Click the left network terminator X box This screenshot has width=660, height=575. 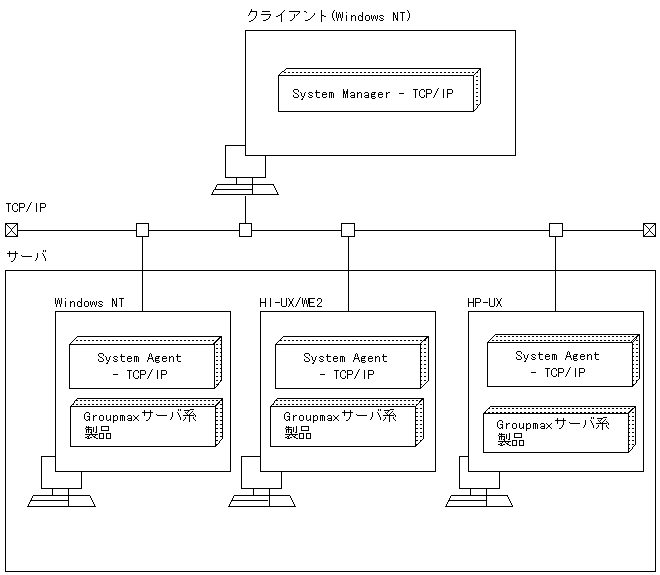pyautogui.click(x=12, y=230)
